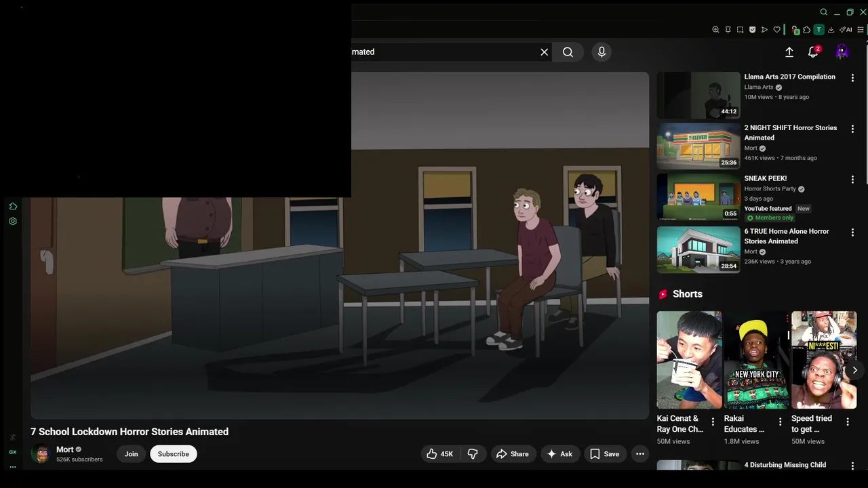Click the send arrow icon in toolbar
This screenshot has height=488, width=868.
coord(764,30)
